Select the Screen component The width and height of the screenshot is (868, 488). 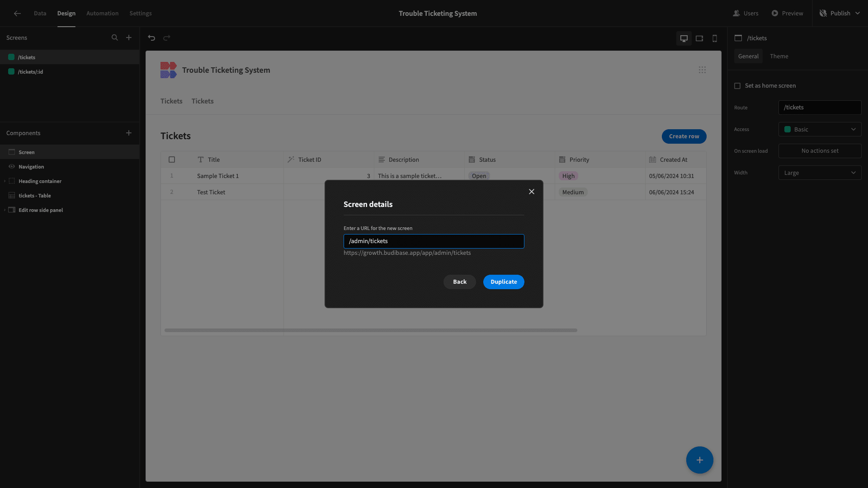pos(70,152)
